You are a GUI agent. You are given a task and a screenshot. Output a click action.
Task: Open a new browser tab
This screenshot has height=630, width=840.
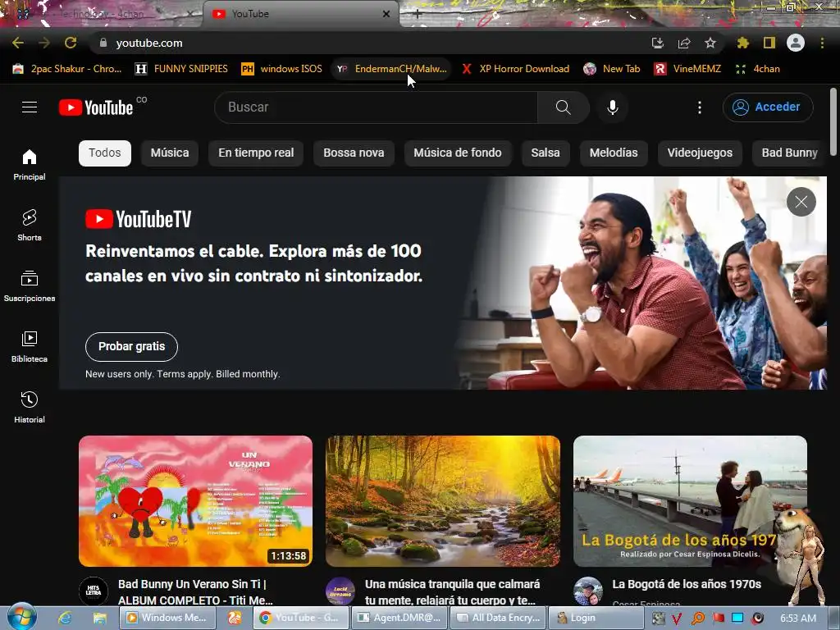tap(418, 15)
